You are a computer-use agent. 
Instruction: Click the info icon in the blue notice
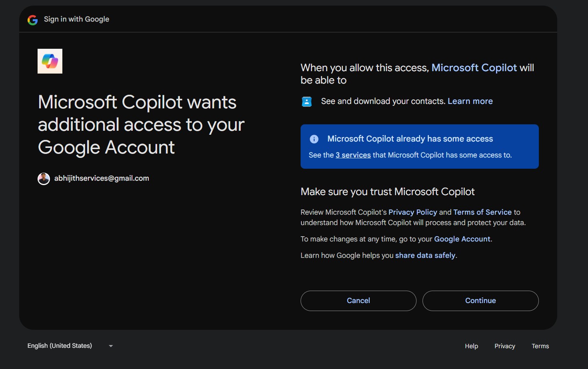314,139
